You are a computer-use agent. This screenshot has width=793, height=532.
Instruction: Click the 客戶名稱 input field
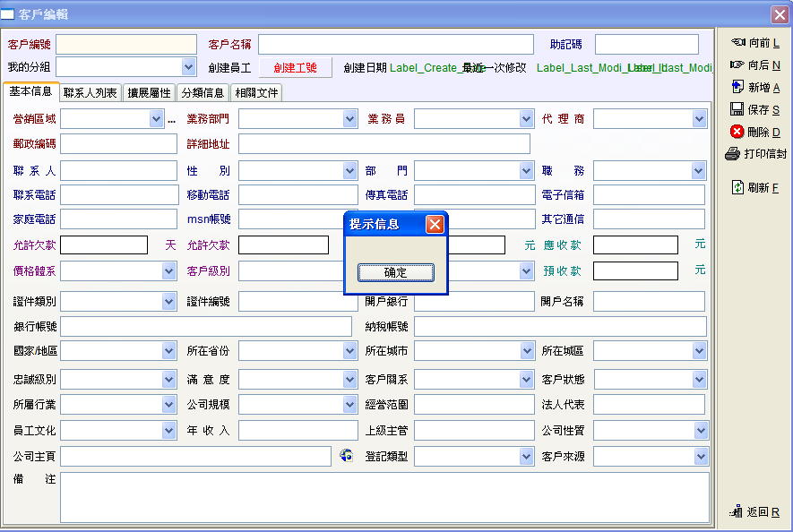395,45
